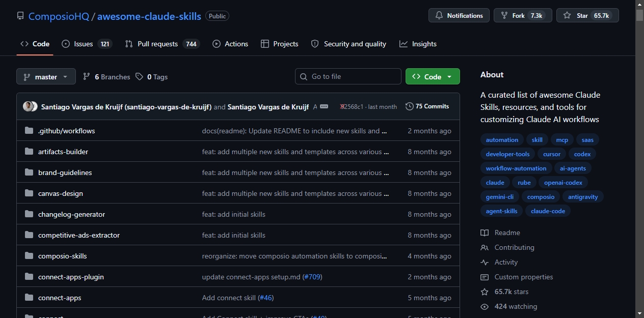
Task: Open the changelog-generator folder
Action: 71,214
